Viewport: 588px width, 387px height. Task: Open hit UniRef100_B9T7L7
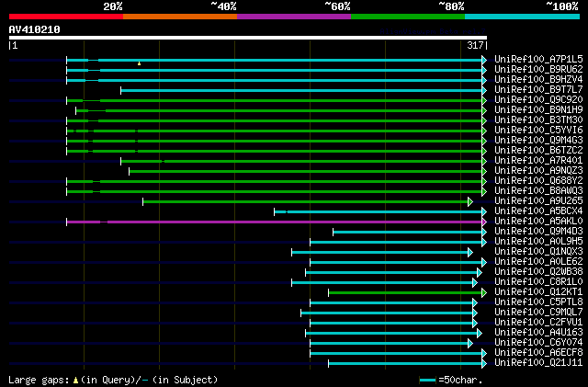coord(538,90)
